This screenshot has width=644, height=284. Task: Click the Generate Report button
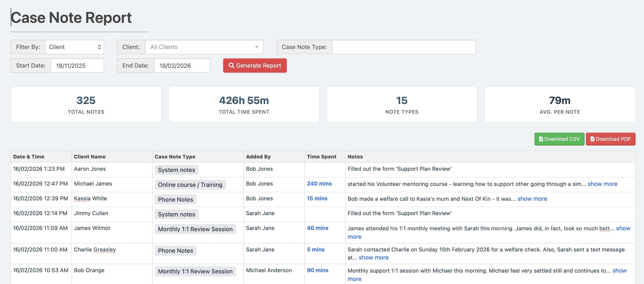(x=255, y=66)
